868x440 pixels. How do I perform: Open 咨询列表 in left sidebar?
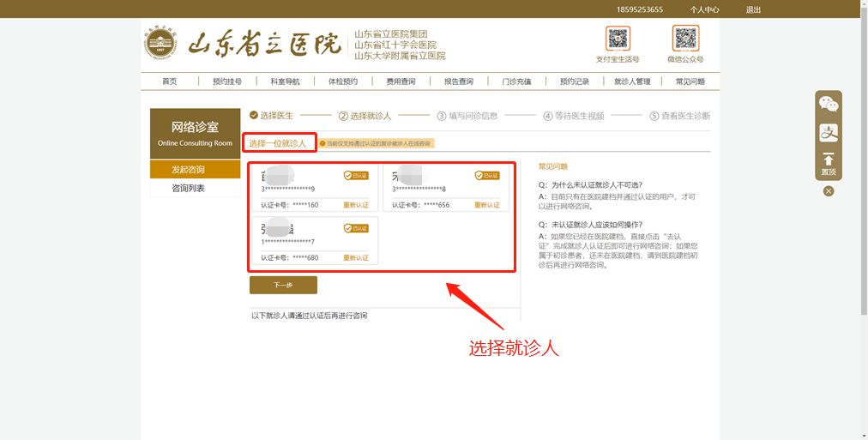point(189,188)
